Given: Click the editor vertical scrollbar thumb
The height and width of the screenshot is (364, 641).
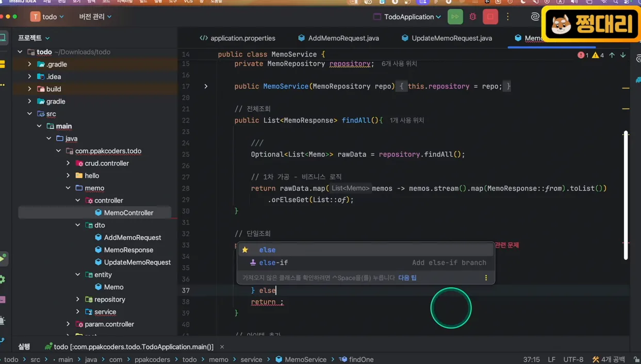Looking at the screenshot, I should tap(626, 195).
